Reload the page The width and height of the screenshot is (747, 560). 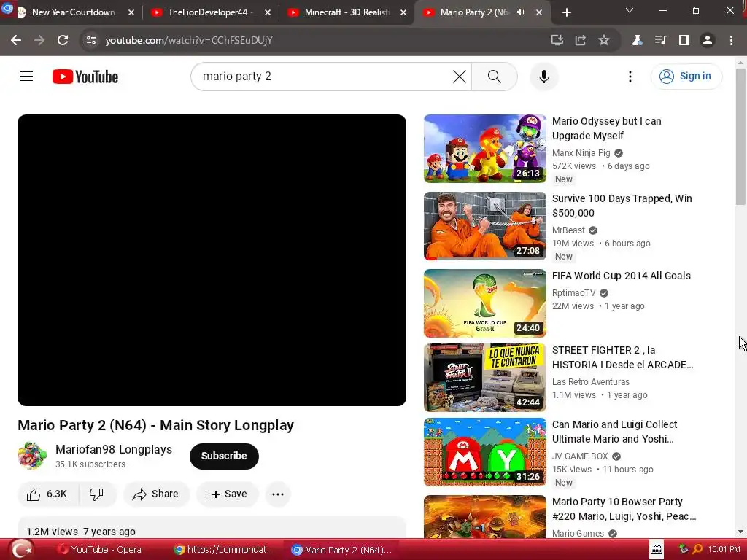point(63,40)
